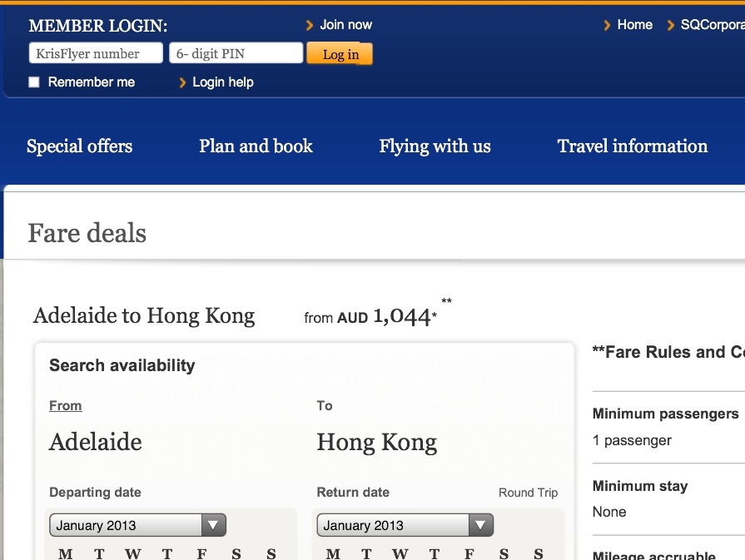Expand the Departing date month dropdown
Screen dimensions: 745x560
[137, 525]
